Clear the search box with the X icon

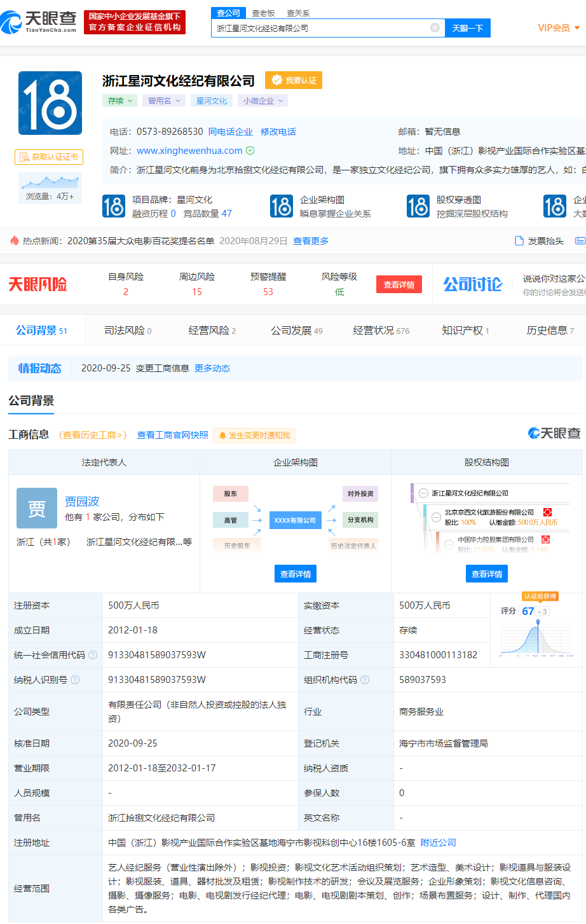[x=435, y=28]
